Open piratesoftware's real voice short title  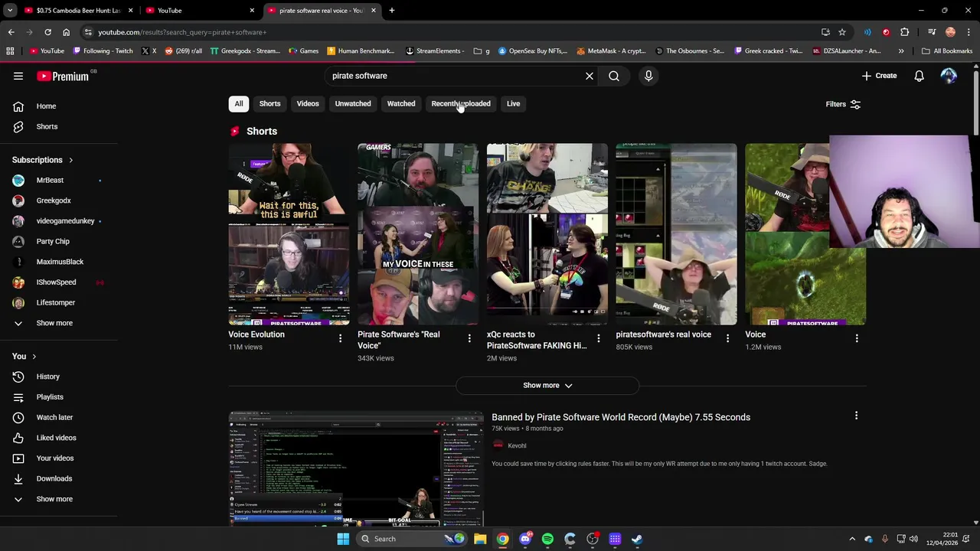pos(663,334)
